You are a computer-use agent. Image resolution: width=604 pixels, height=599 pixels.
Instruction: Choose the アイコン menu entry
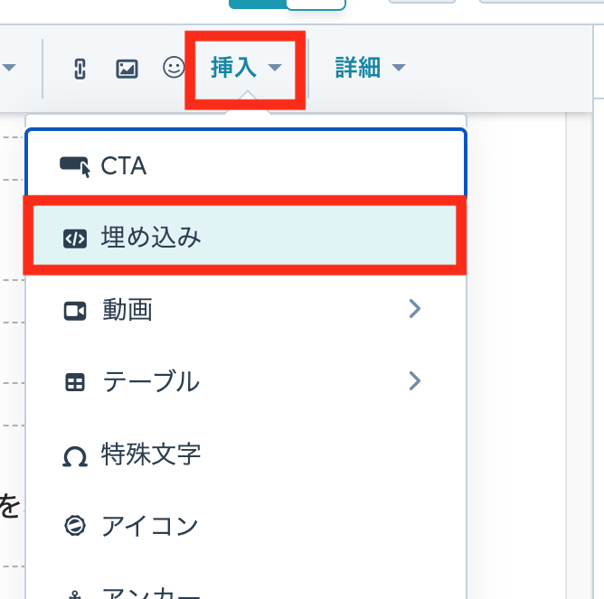(x=150, y=526)
